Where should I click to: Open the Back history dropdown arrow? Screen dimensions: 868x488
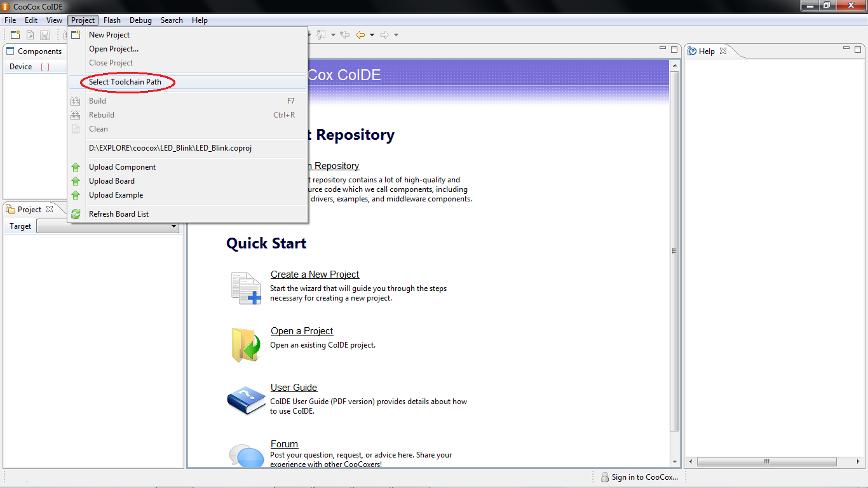pyautogui.click(x=372, y=35)
